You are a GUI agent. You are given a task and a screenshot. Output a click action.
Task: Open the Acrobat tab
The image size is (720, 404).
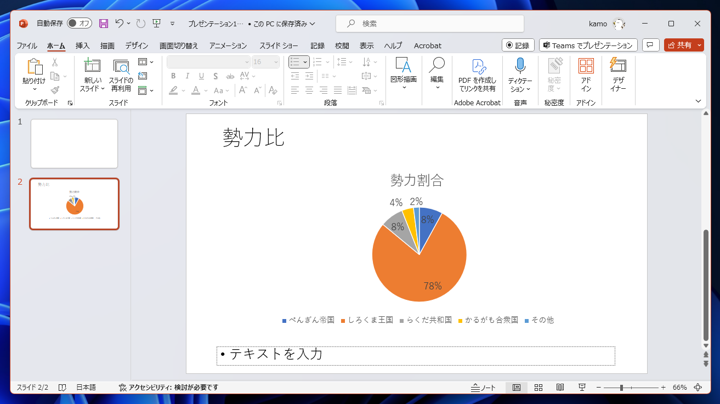click(x=428, y=45)
